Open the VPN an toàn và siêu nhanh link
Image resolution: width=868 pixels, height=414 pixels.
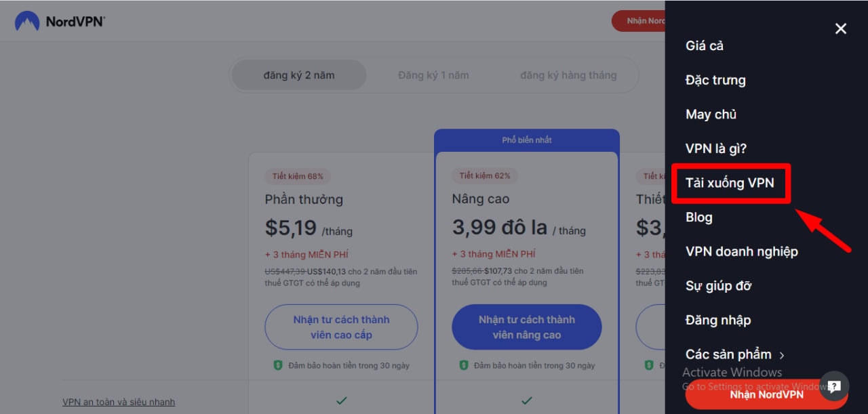pos(119,402)
